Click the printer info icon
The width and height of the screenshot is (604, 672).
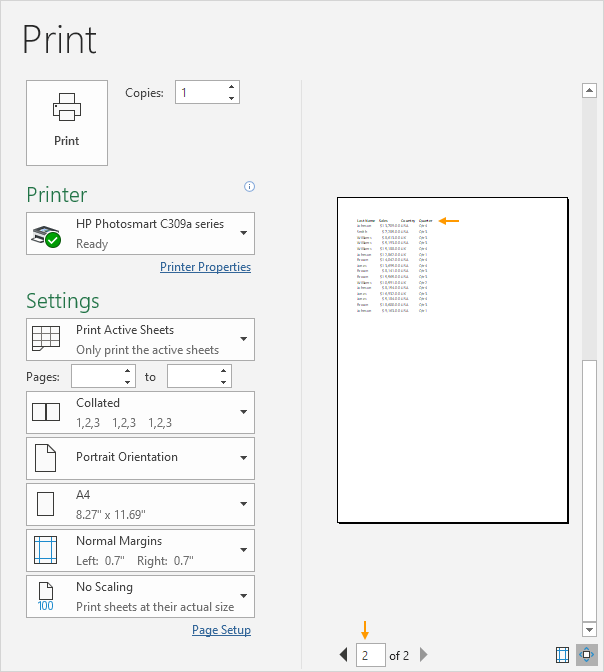[249, 186]
